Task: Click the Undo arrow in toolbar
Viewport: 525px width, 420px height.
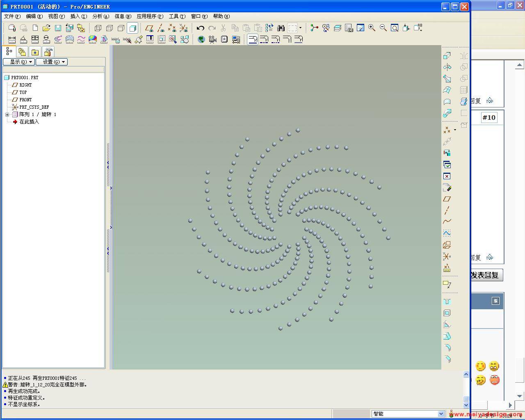Action: (200, 28)
